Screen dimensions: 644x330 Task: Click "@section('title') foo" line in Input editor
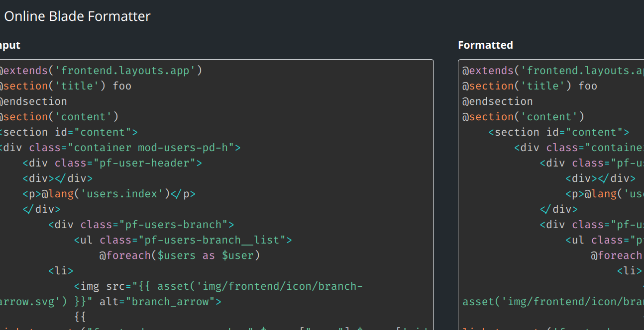click(66, 86)
